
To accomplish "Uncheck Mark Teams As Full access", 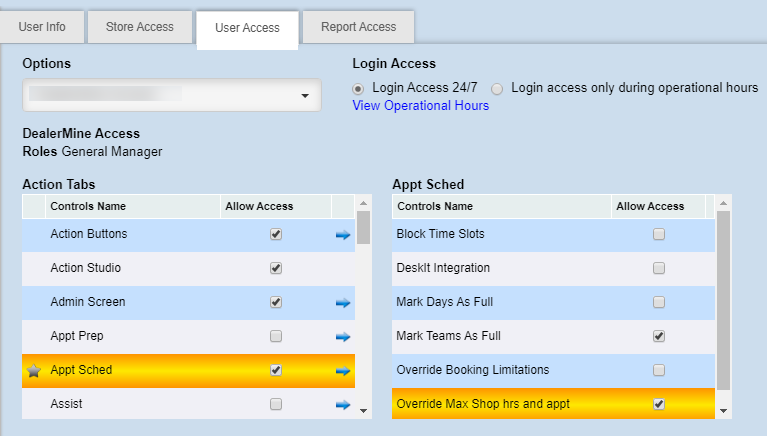I will (x=658, y=336).
